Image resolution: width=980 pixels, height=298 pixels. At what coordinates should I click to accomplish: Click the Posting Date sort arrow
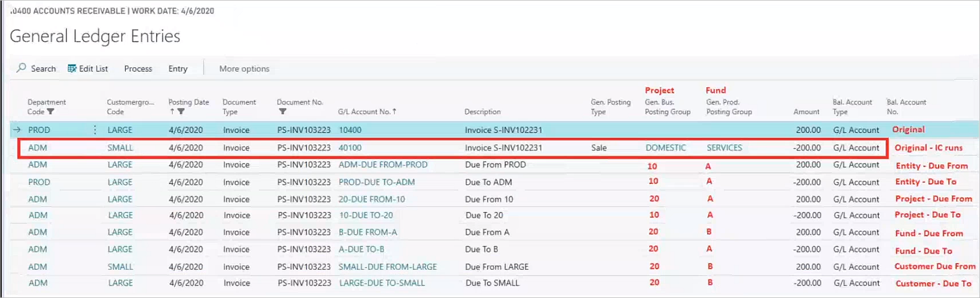point(172,112)
